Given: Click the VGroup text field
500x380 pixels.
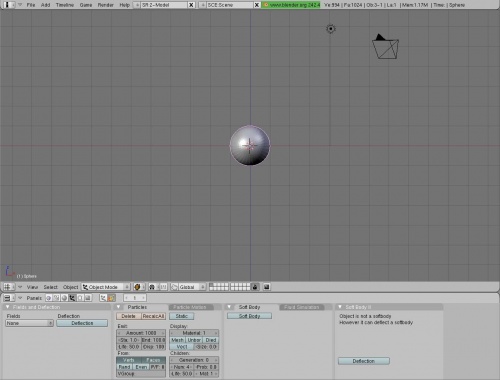Looking at the screenshot, I should click(x=141, y=374).
